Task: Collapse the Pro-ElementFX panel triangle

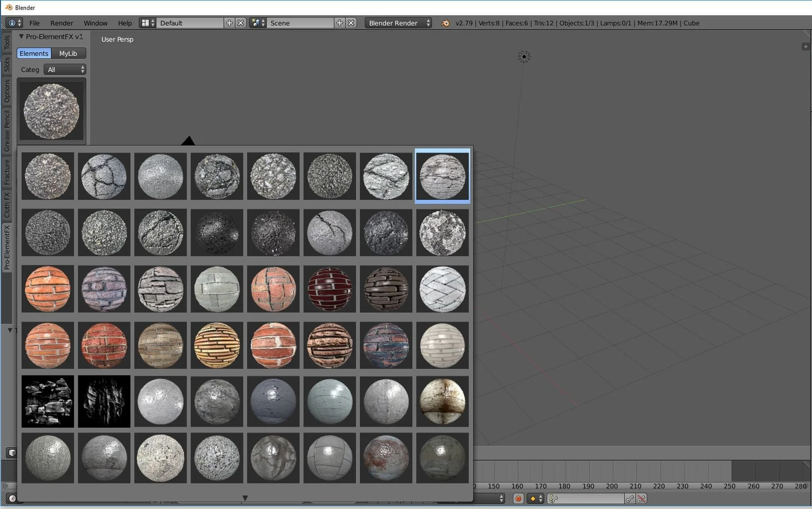Action: [21, 37]
